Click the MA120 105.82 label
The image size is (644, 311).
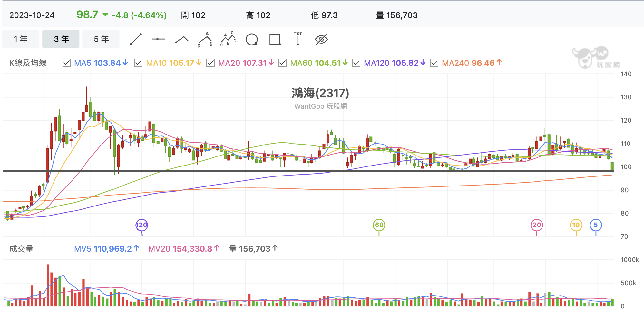coord(395,63)
